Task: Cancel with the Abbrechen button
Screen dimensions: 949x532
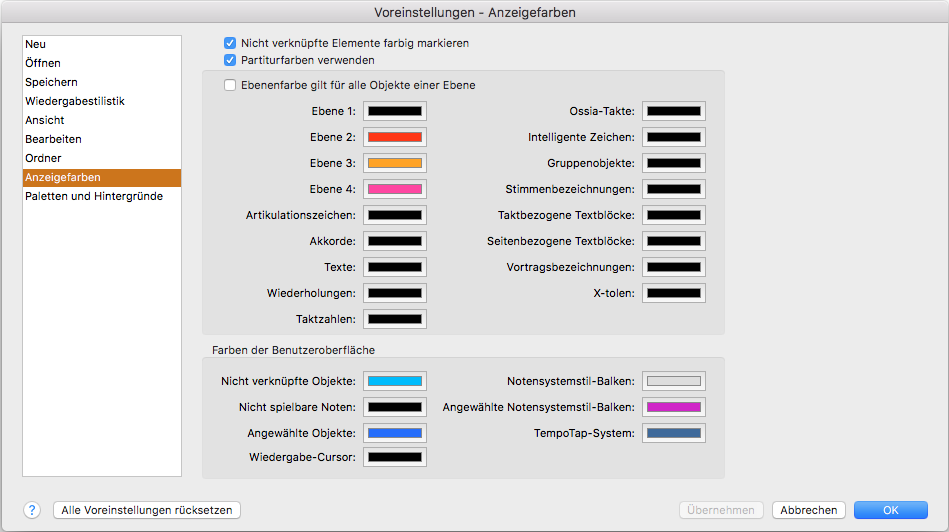Action: [x=809, y=510]
